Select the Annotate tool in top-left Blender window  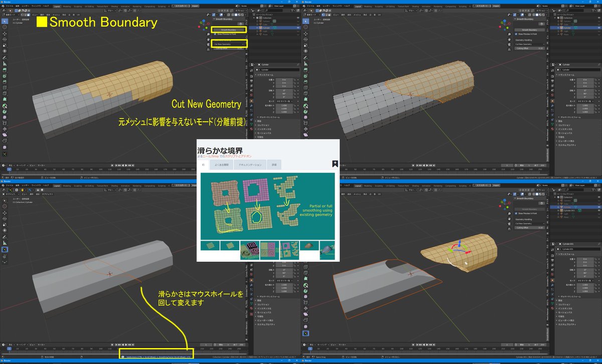(x=5, y=58)
